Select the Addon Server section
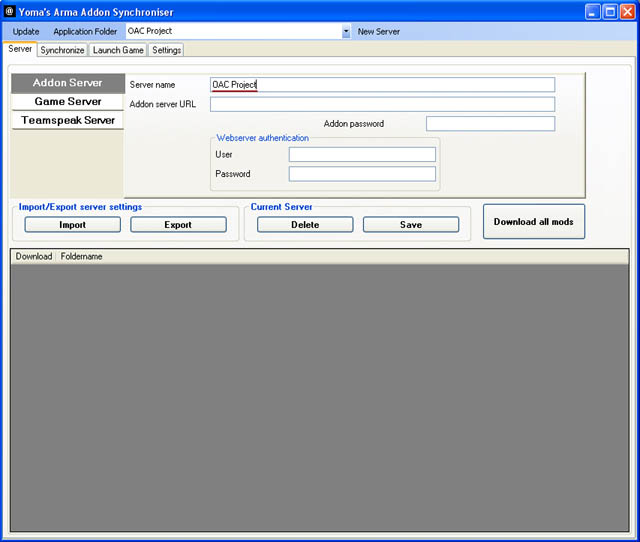640x542 pixels. point(67,83)
